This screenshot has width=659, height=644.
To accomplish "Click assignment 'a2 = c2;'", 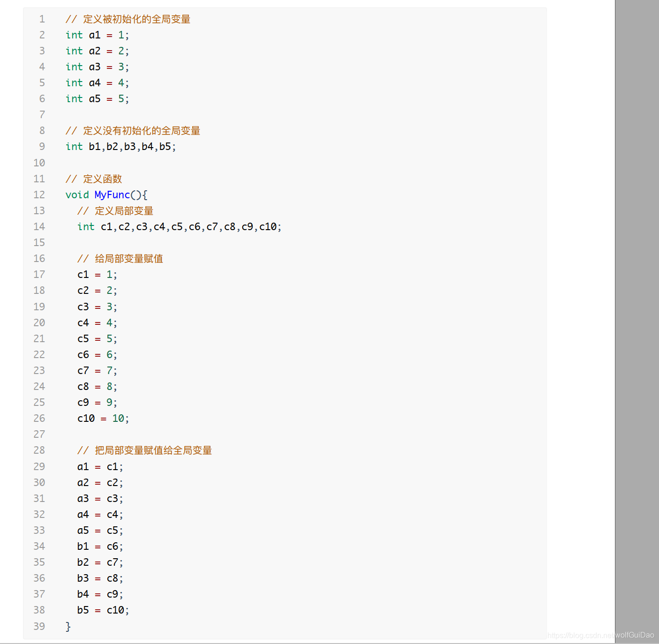I will [100, 483].
